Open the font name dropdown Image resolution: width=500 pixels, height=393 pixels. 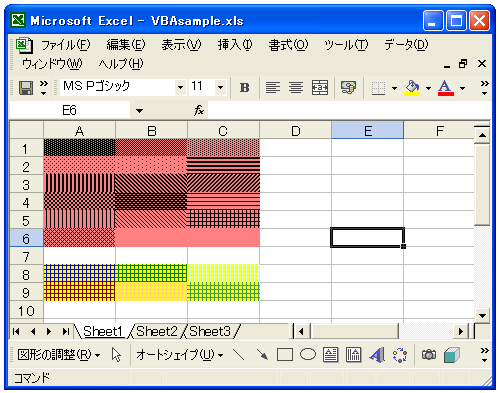(180, 88)
